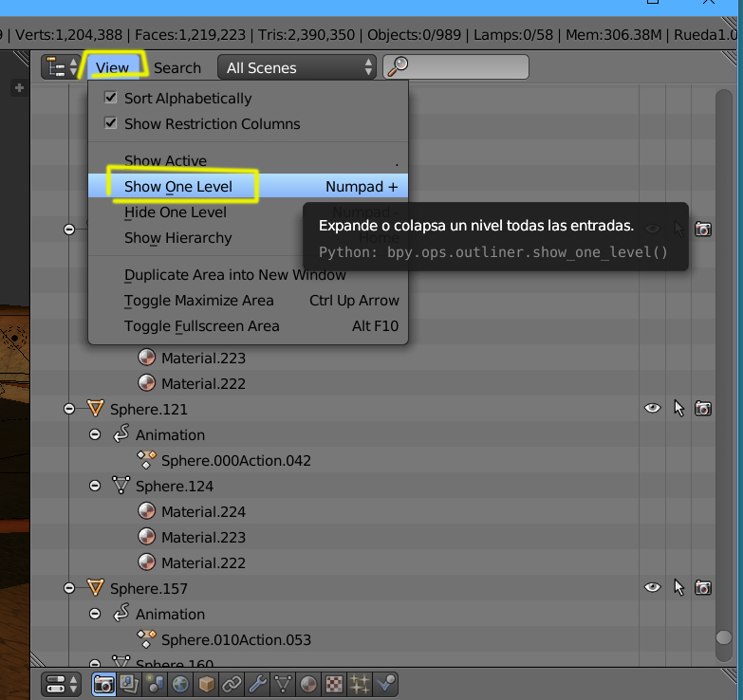Toggle renderability camera icon for Sphere.157
Viewport: 743px width, 700px height.
(x=703, y=588)
